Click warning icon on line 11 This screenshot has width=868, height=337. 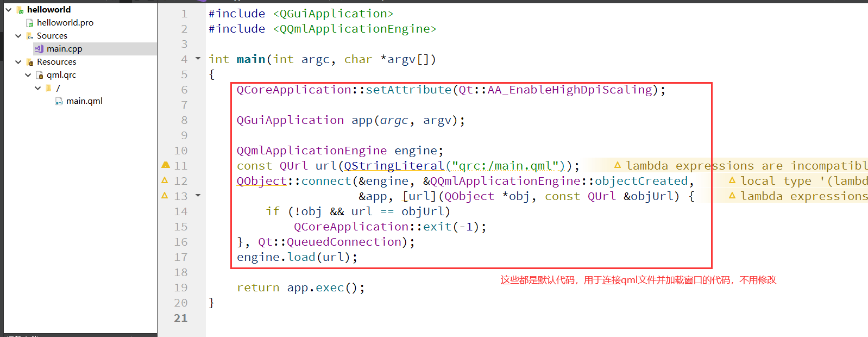click(x=166, y=165)
